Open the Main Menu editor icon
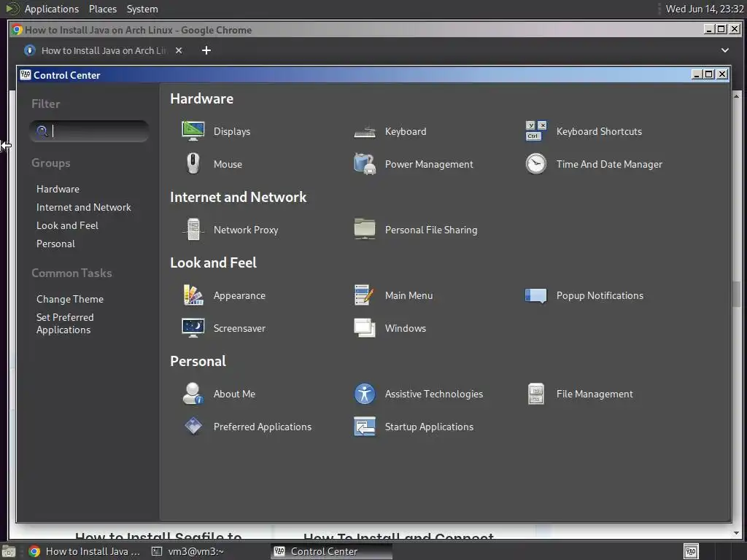The image size is (747, 560). pyautogui.click(x=365, y=295)
